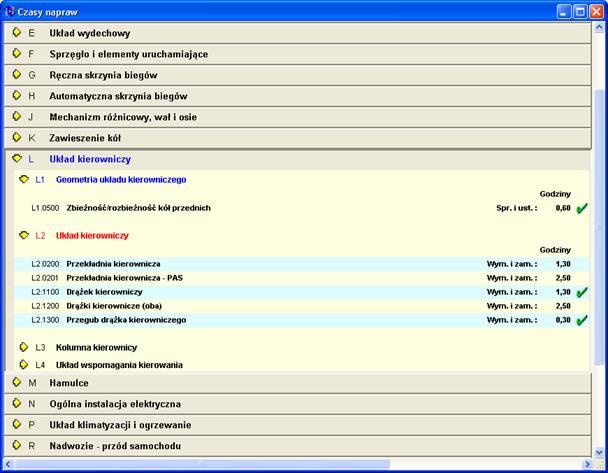Image resolution: width=608 pixels, height=473 pixels.
Task: Click hours value 0,60
Action: [x=563, y=208]
